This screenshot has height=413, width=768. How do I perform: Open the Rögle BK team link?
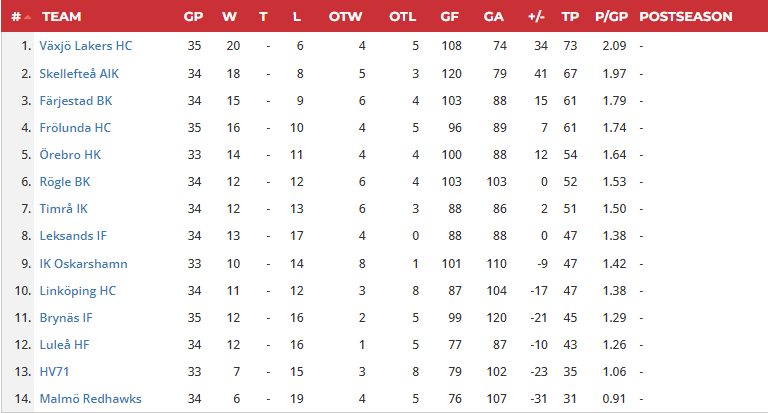[65, 181]
